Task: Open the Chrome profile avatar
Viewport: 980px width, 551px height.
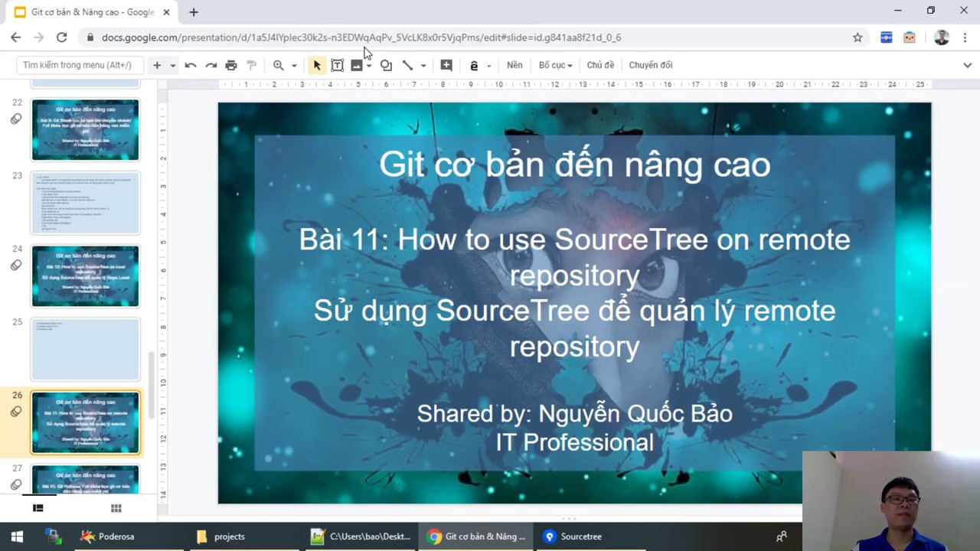Action: [941, 37]
